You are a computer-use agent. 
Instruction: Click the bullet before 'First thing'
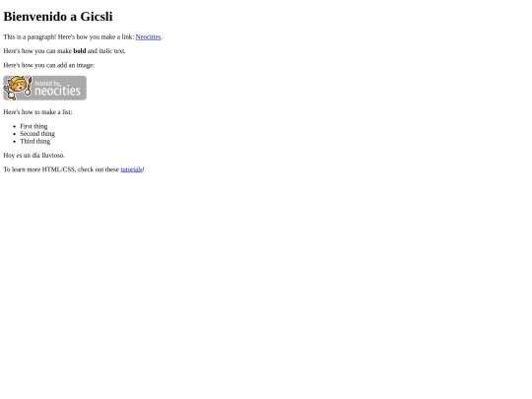[x=15, y=126]
